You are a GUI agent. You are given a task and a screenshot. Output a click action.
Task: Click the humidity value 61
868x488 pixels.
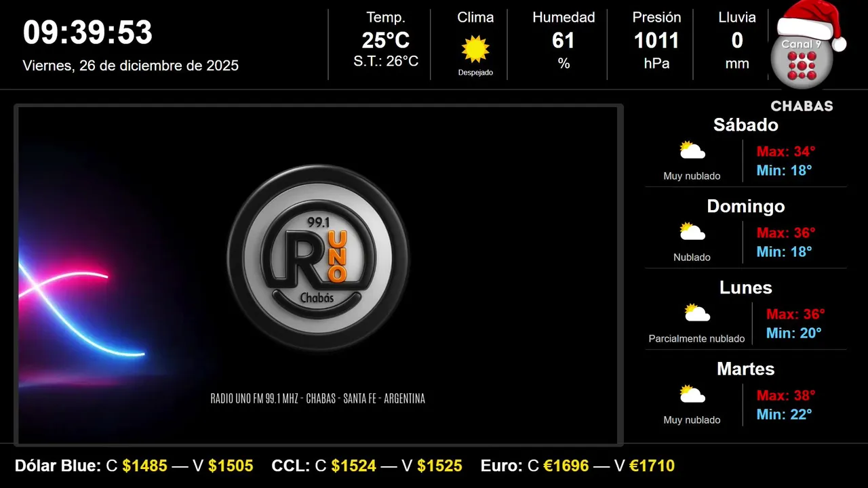[x=564, y=41]
